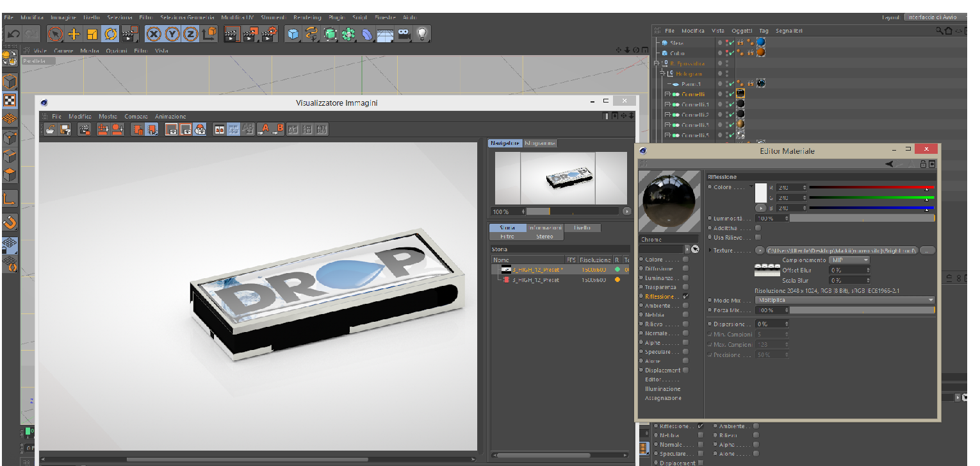Click the Texture browse button with dots

coord(927,251)
